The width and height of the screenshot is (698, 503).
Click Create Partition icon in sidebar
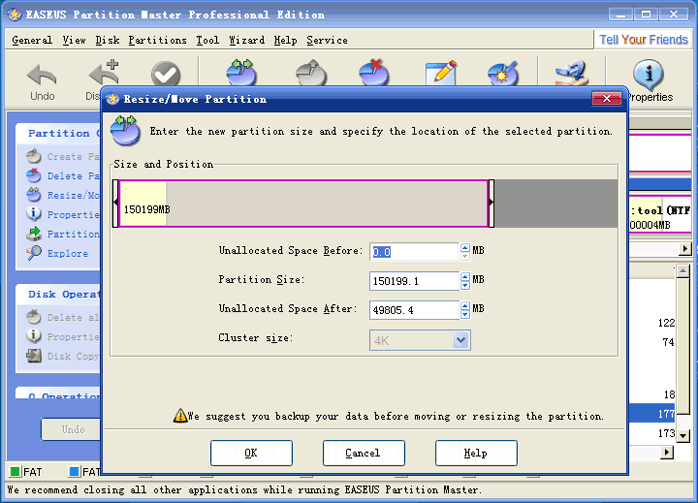click(x=34, y=157)
